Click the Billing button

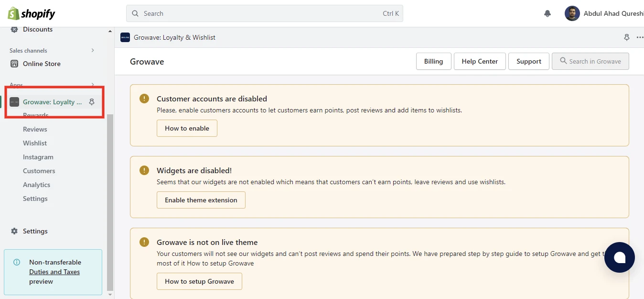tap(434, 61)
